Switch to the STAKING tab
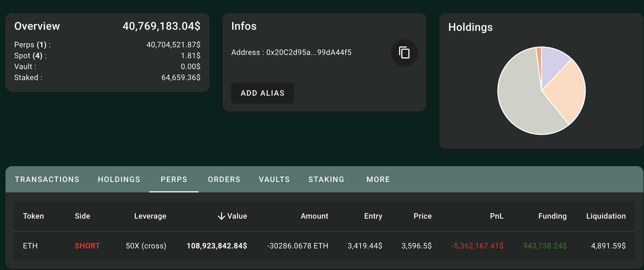 pos(326,179)
